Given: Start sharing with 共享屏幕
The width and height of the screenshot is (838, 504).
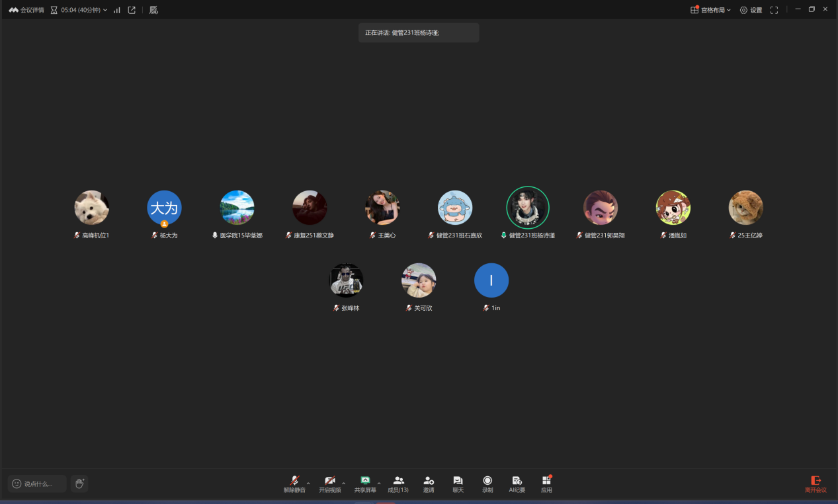Looking at the screenshot, I should [365, 483].
